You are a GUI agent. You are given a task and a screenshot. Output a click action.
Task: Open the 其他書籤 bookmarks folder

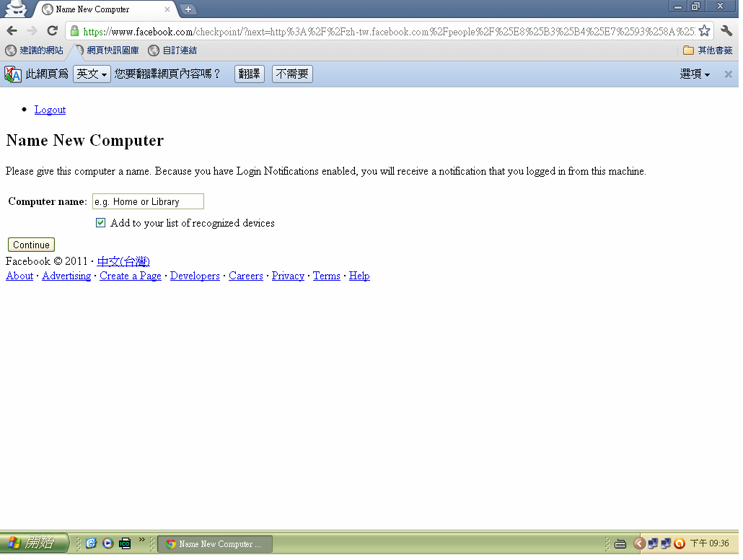coord(708,51)
